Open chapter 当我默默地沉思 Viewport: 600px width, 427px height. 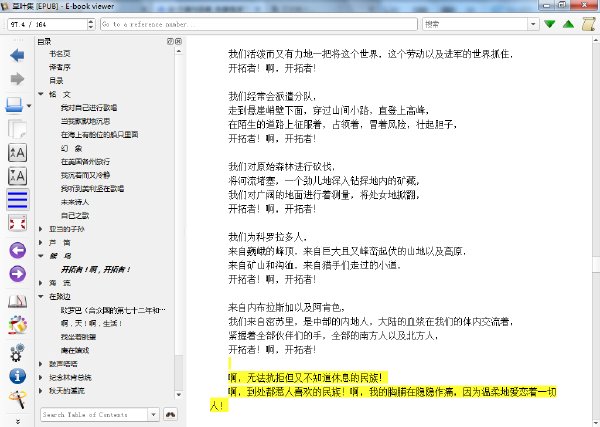click(85, 121)
